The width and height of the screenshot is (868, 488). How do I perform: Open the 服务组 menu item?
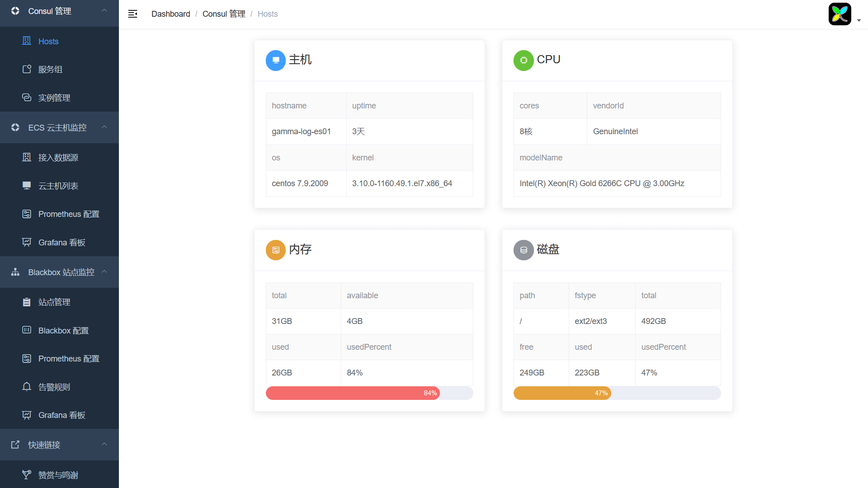point(50,70)
